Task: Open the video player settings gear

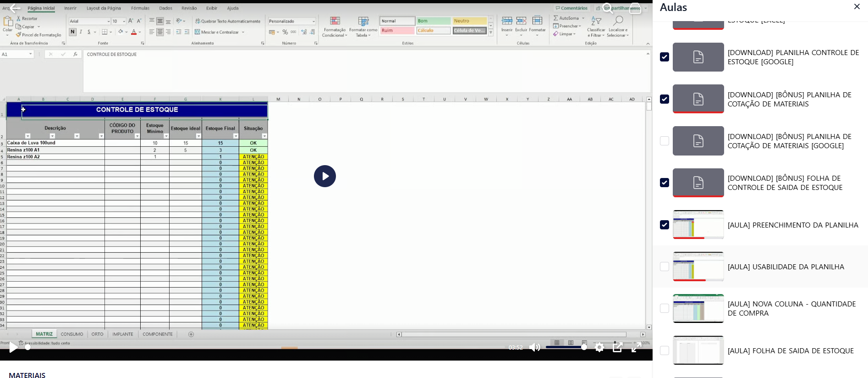Action: (x=599, y=347)
